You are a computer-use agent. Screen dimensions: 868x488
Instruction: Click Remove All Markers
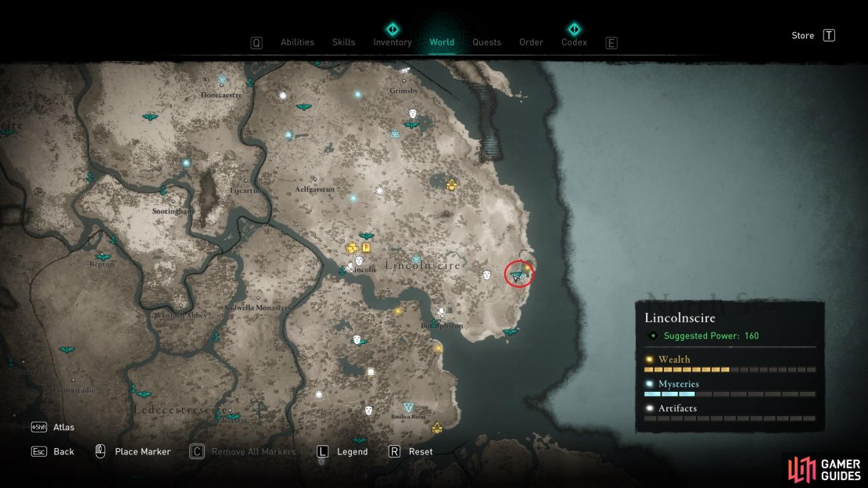253,451
